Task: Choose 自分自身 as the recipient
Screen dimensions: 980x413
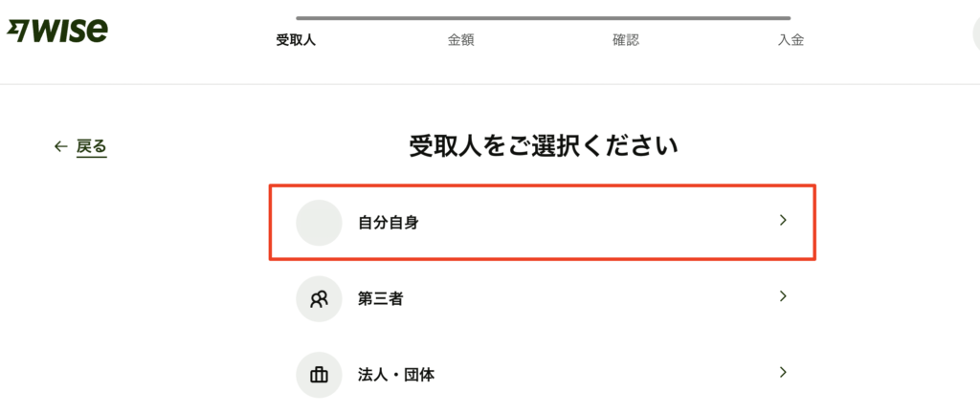Action: tap(543, 222)
